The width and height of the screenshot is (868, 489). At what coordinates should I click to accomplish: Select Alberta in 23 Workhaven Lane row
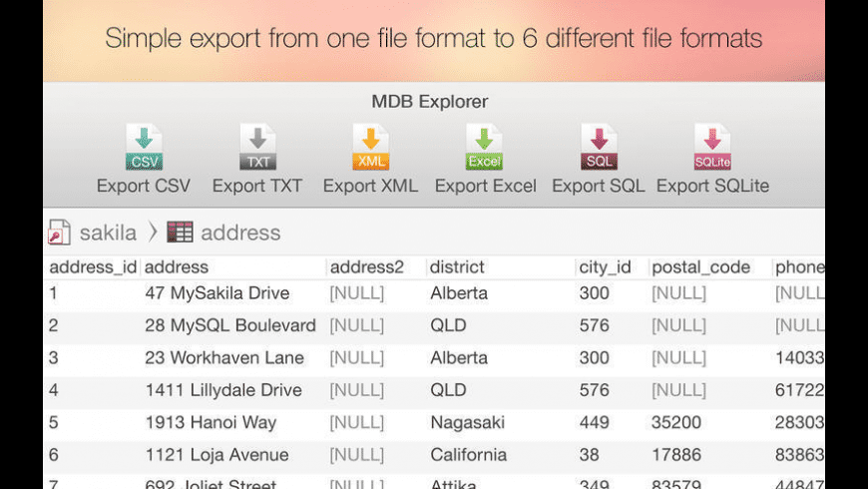[459, 357]
